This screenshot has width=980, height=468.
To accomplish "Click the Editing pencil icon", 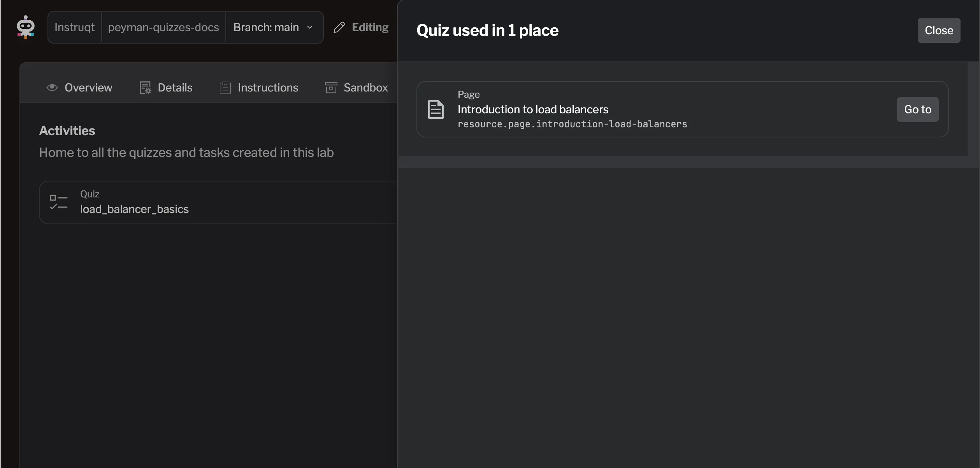I will [339, 27].
